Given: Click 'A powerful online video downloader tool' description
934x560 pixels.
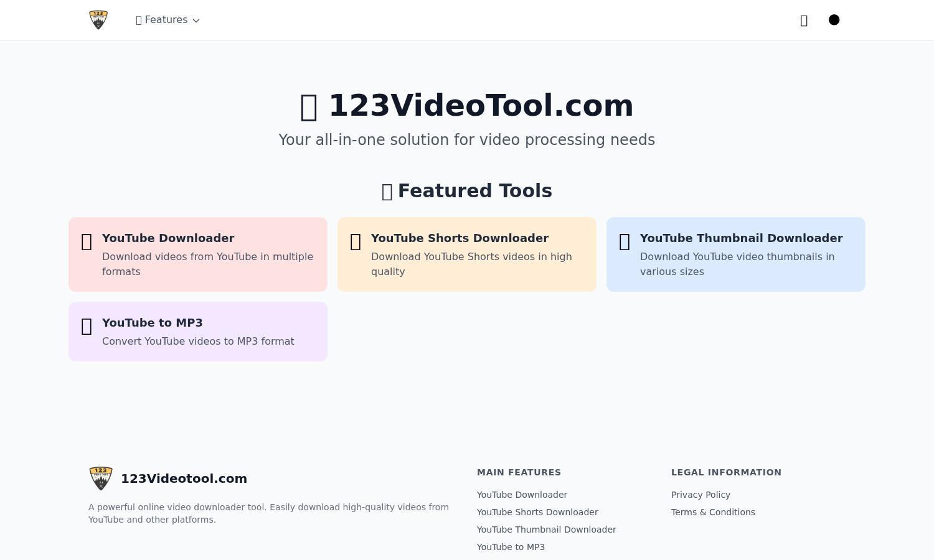Looking at the screenshot, I should [x=268, y=513].
